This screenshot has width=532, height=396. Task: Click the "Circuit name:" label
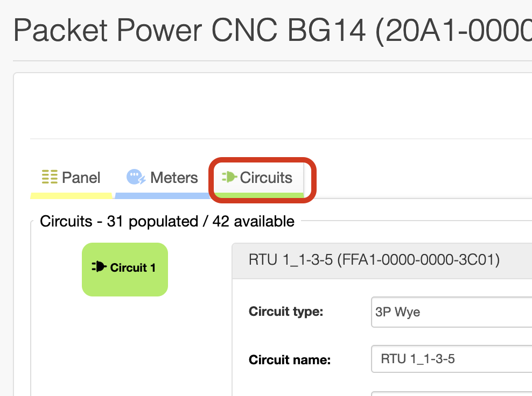[289, 359]
